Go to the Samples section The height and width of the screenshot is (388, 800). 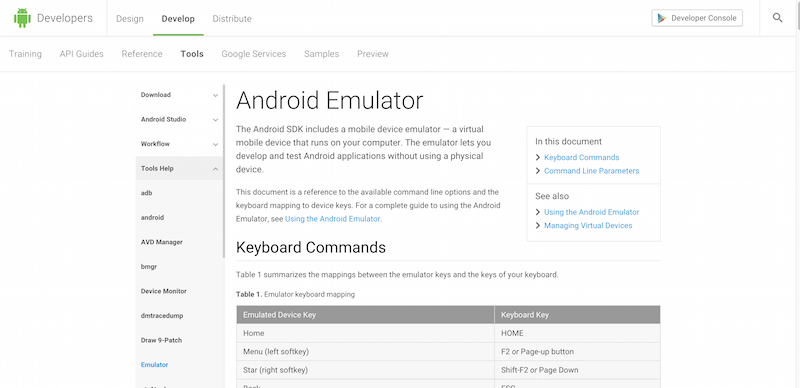click(x=321, y=54)
